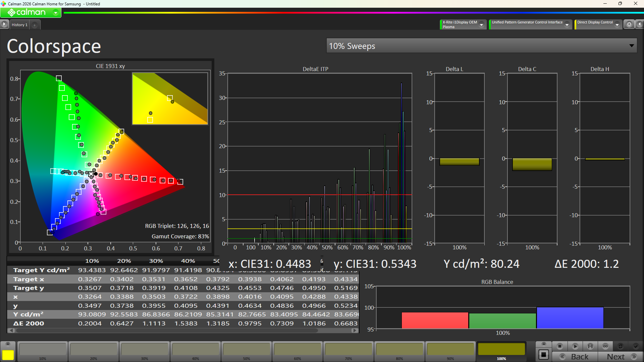Click the x: CIE31: 0.4483 readout
644x362 pixels.
(x=270, y=264)
